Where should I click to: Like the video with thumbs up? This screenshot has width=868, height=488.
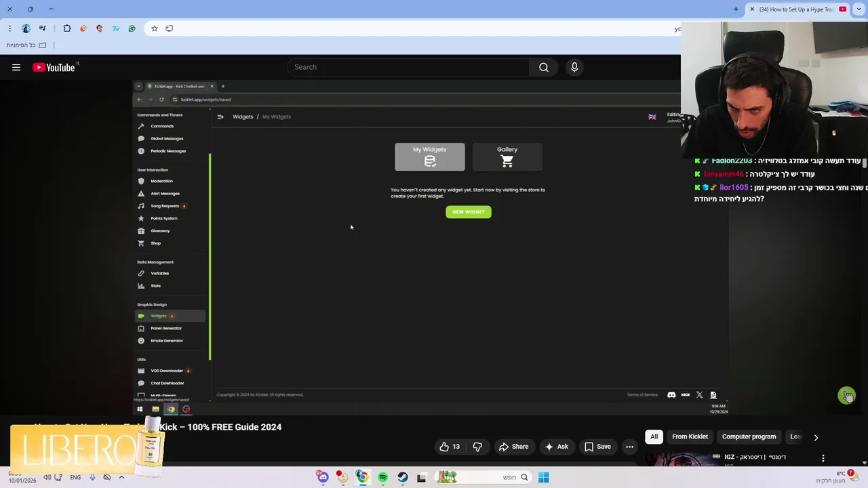[x=450, y=447]
